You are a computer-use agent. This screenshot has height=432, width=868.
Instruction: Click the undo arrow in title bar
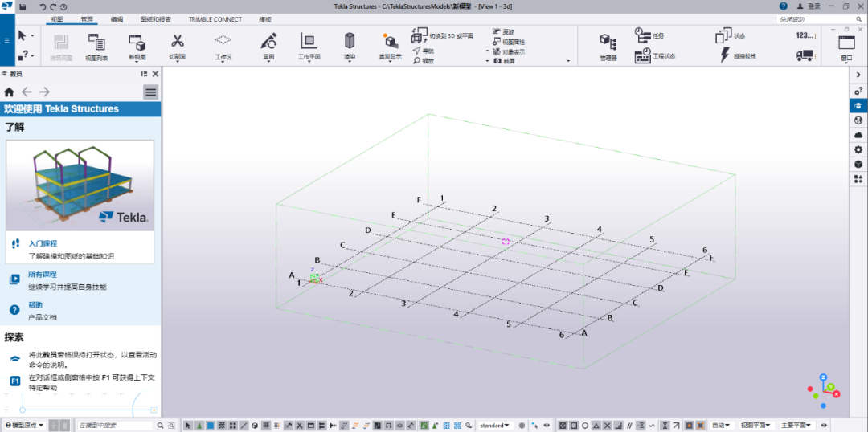point(43,6)
